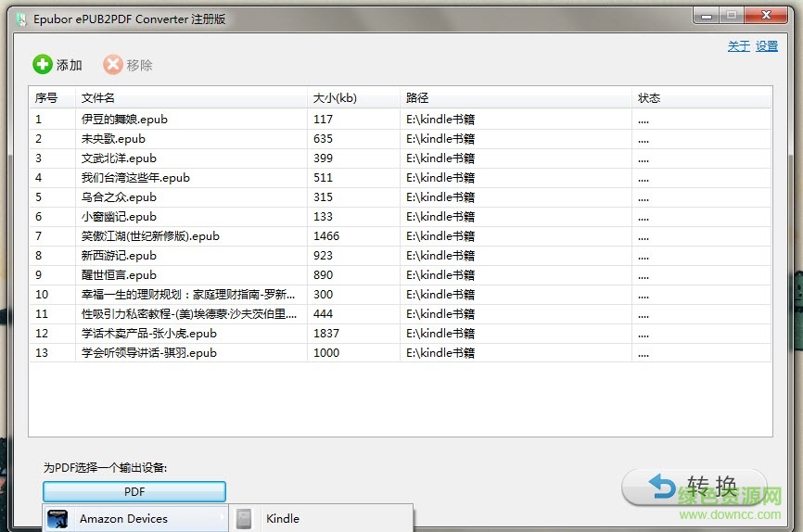Select the row 学话术卖产品-张小虎.epub
The height and width of the screenshot is (532, 803).
pos(400,334)
